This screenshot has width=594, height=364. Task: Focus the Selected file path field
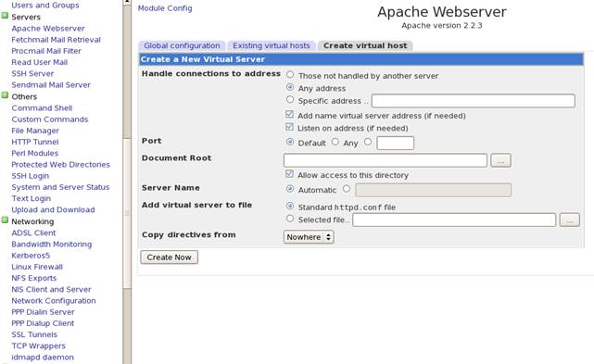click(454, 220)
